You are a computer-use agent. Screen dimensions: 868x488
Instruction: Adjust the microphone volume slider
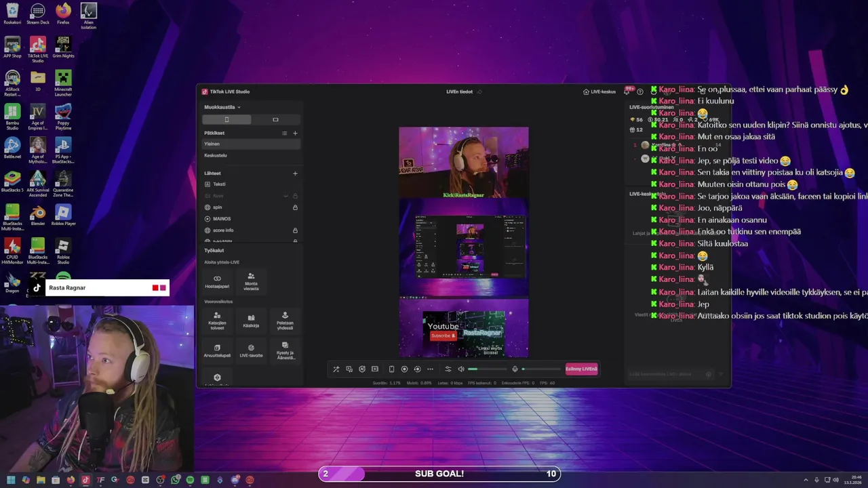540,369
